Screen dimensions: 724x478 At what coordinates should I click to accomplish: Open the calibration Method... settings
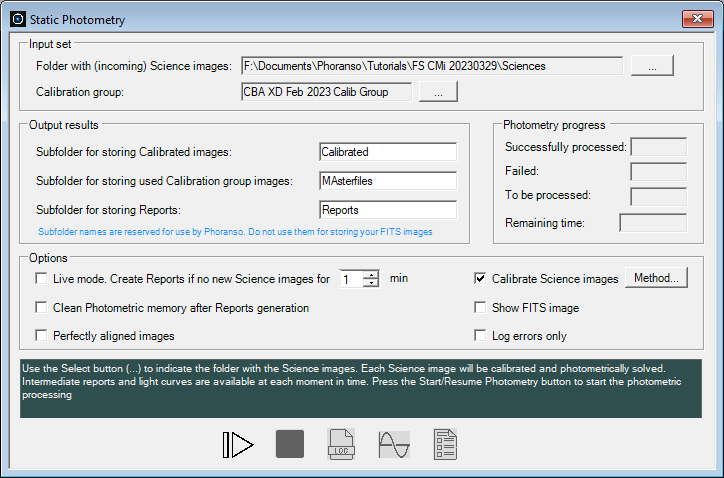(x=657, y=279)
